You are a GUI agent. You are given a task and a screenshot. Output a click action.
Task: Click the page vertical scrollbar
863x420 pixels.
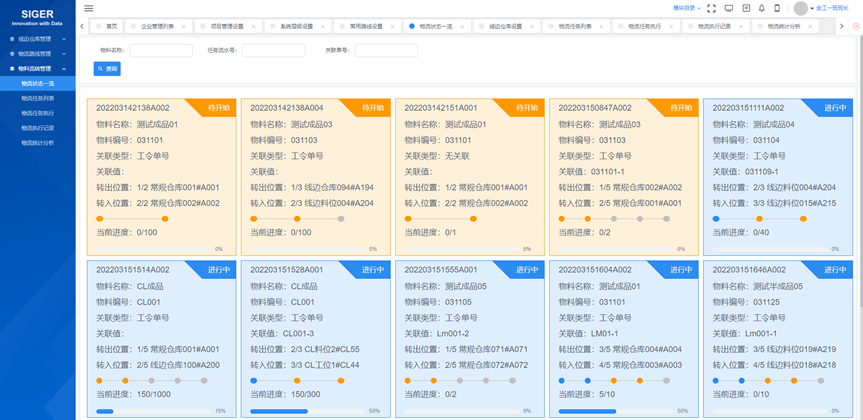[860, 171]
